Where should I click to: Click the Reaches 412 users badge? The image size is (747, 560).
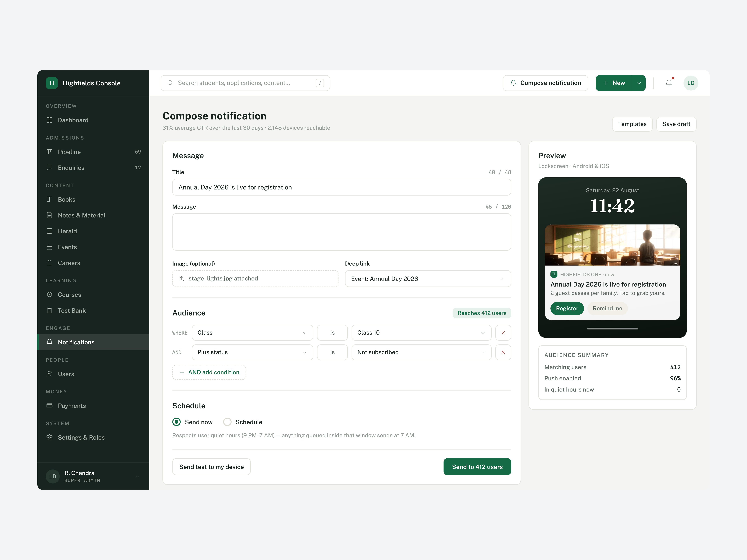pyautogui.click(x=482, y=313)
